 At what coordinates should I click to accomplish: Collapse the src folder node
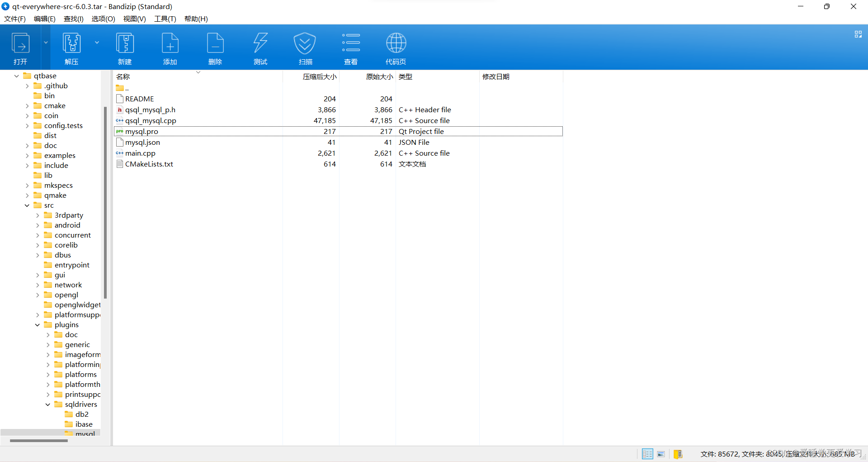point(27,205)
